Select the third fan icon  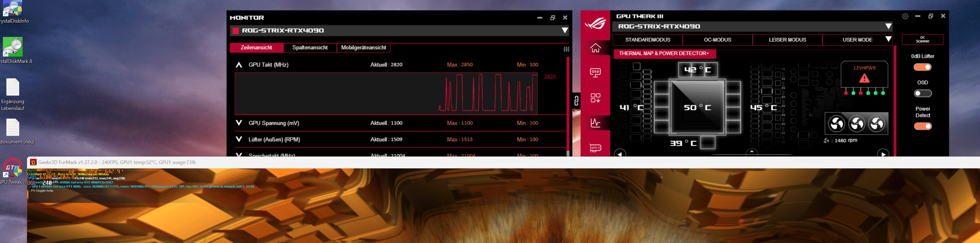pyautogui.click(x=877, y=124)
